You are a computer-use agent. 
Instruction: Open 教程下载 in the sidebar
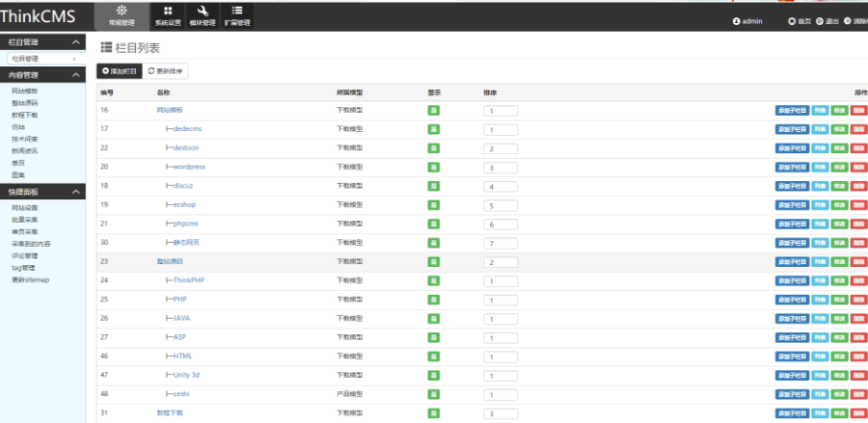[x=25, y=115]
